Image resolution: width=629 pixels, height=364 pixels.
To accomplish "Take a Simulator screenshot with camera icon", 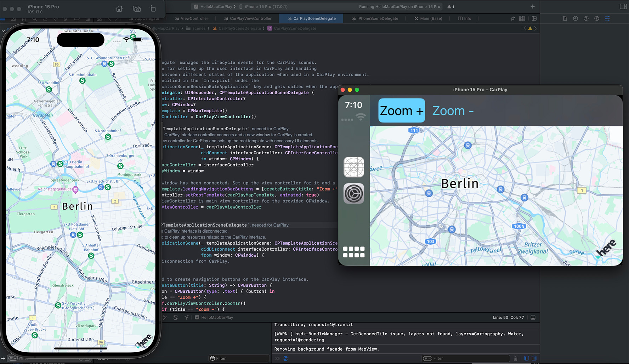I will click(x=137, y=9).
